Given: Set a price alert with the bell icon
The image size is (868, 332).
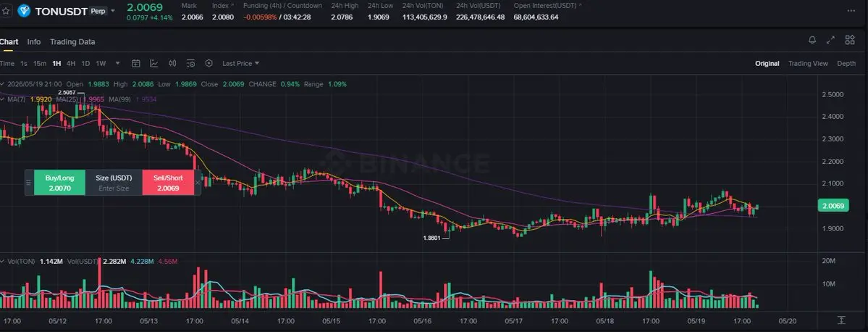Looking at the screenshot, I should (x=812, y=40).
